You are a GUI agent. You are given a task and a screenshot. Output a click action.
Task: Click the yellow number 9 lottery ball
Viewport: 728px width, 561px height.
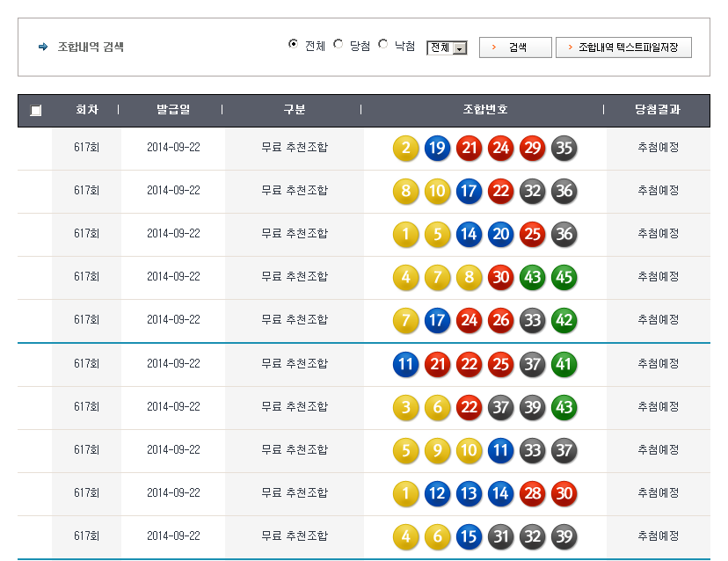pos(437,450)
